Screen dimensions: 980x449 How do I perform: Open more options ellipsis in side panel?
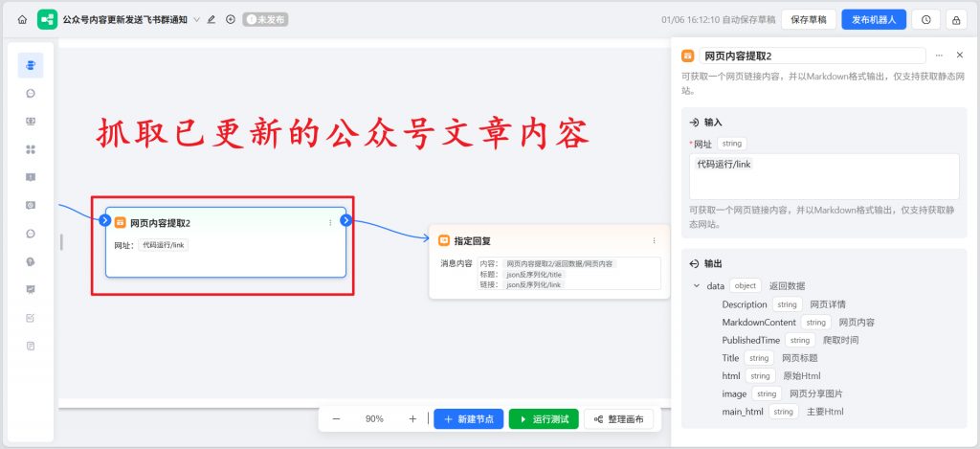(x=939, y=55)
